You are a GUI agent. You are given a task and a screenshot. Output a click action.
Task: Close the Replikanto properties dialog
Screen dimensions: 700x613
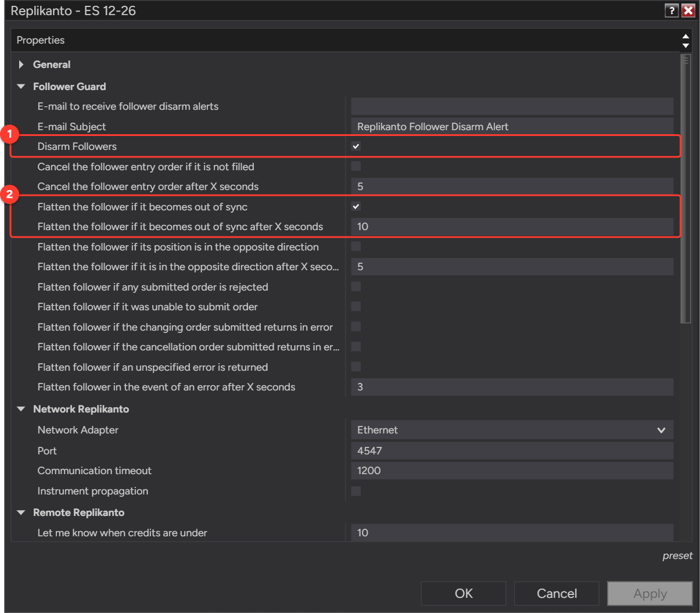pos(688,10)
